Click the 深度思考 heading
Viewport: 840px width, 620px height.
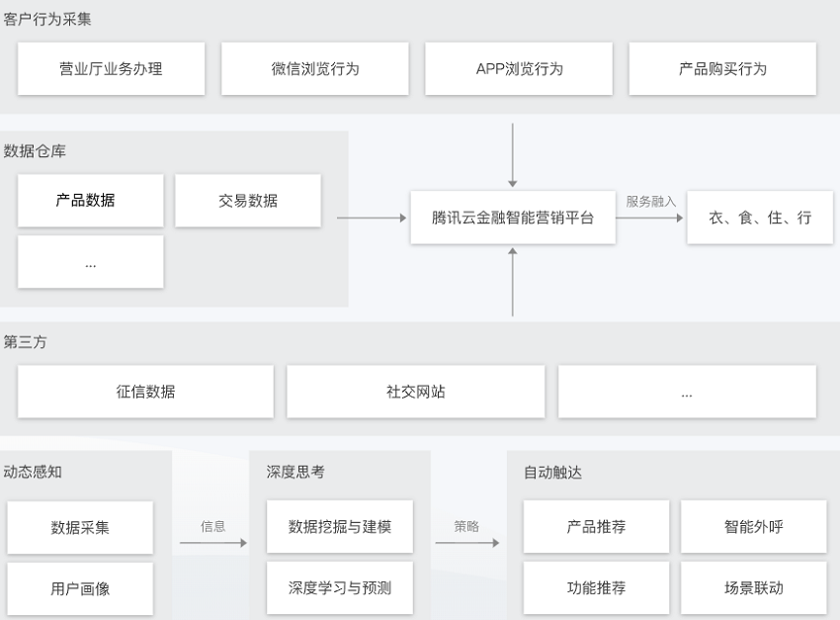click(x=295, y=472)
